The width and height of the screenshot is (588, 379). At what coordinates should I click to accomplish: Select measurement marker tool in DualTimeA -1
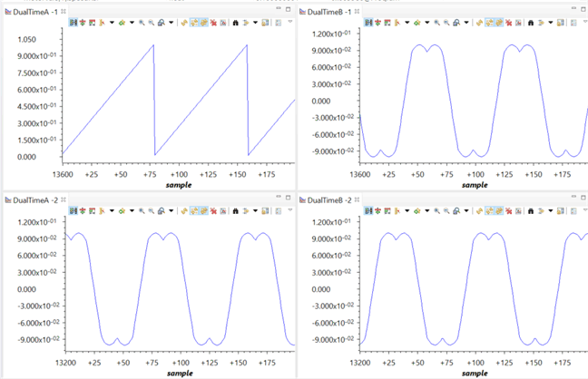click(102, 23)
